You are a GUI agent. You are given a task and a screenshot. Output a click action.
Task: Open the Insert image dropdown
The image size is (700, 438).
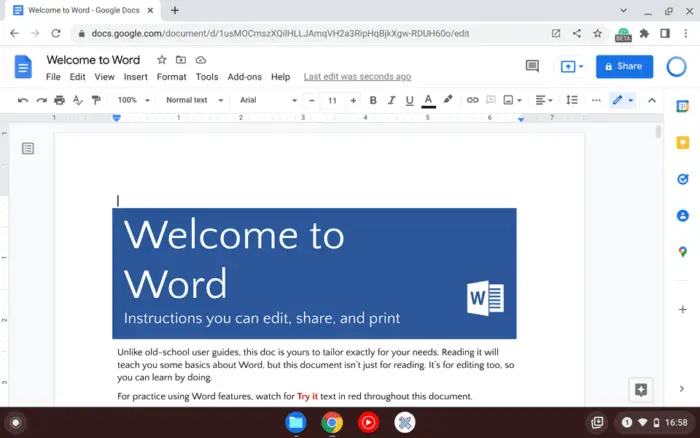(512, 100)
